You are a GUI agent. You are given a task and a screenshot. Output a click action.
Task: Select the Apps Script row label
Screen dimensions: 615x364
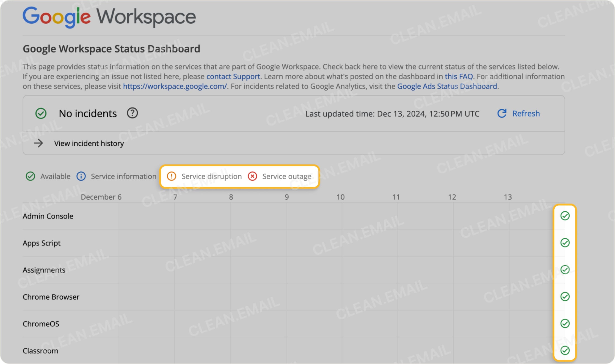(x=42, y=243)
